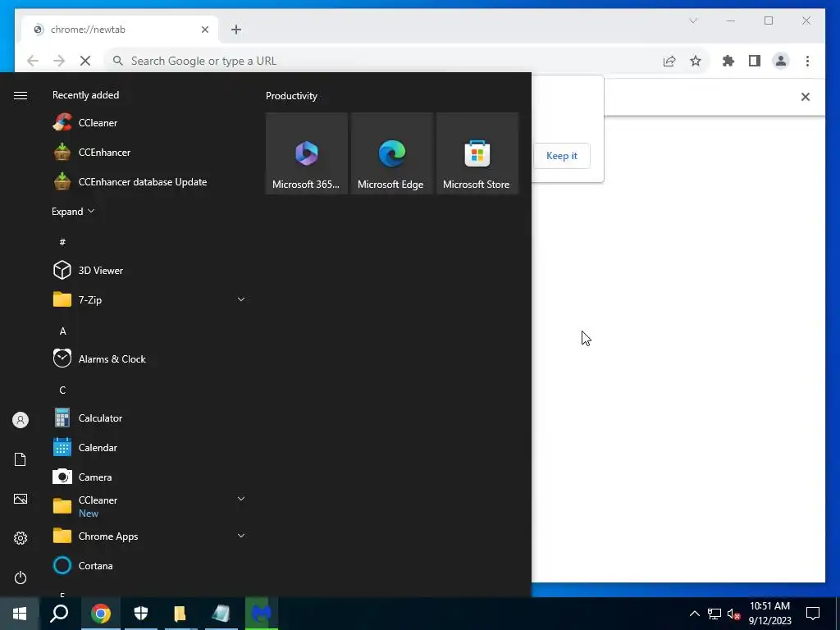This screenshot has height=630, width=840.
Task: Click the Productivity group heading
Action: (x=291, y=96)
